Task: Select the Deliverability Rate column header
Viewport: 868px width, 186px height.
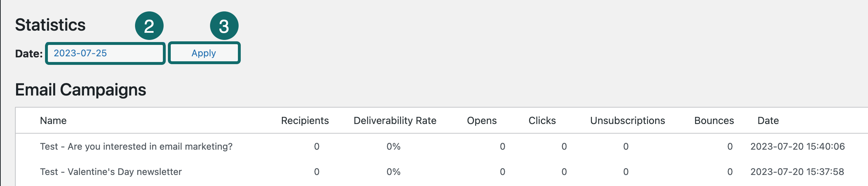Action: [x=395, y=121]
